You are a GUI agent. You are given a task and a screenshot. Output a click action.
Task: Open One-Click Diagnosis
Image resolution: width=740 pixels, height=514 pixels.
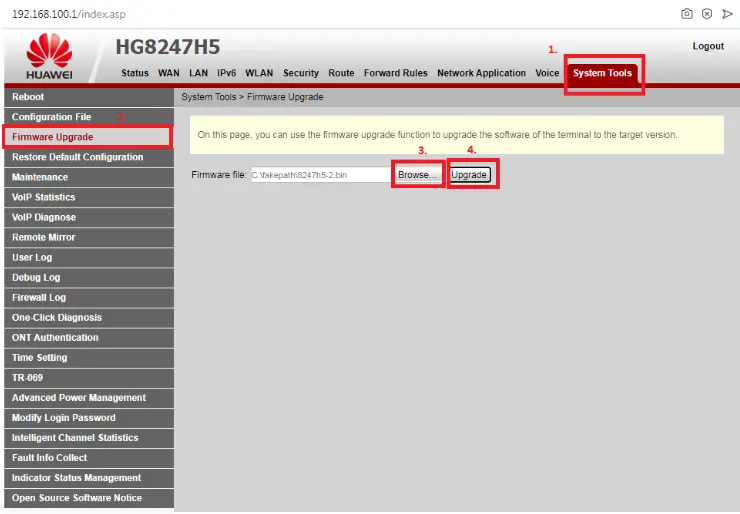(89, 317)
